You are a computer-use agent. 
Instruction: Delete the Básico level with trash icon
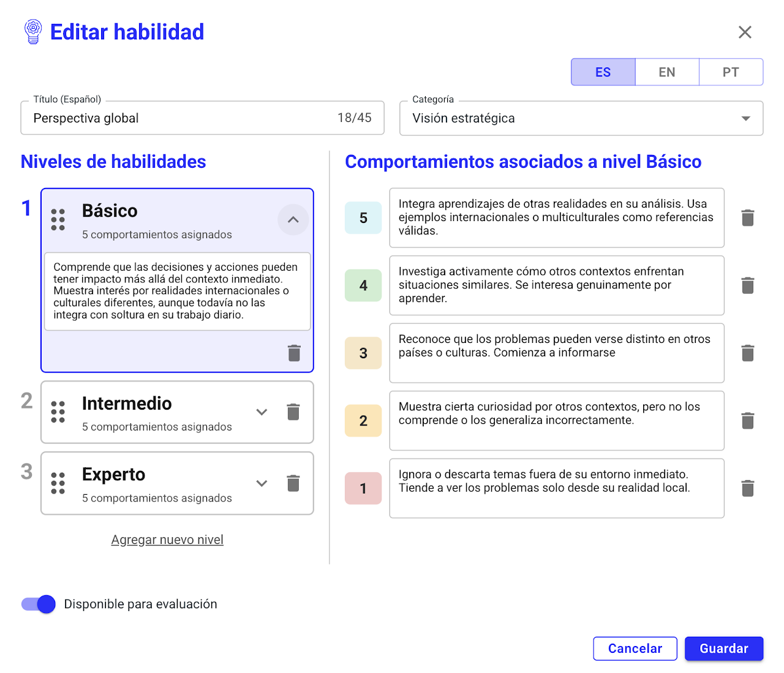click(x=294, y=353)
